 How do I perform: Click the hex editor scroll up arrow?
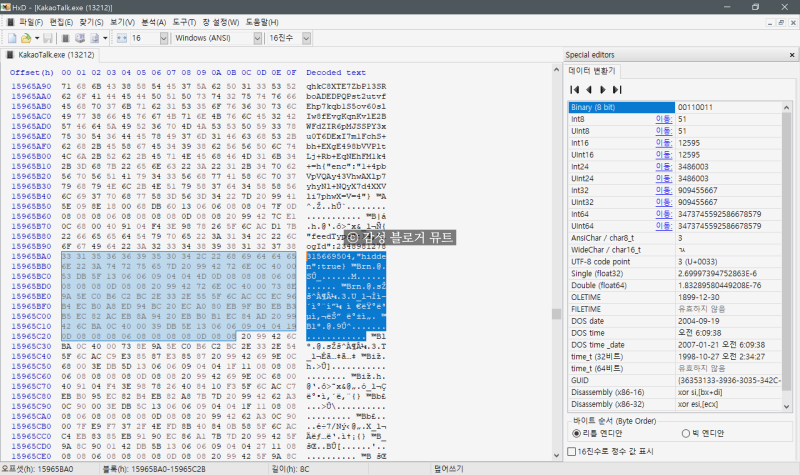[x=556, y=69]
